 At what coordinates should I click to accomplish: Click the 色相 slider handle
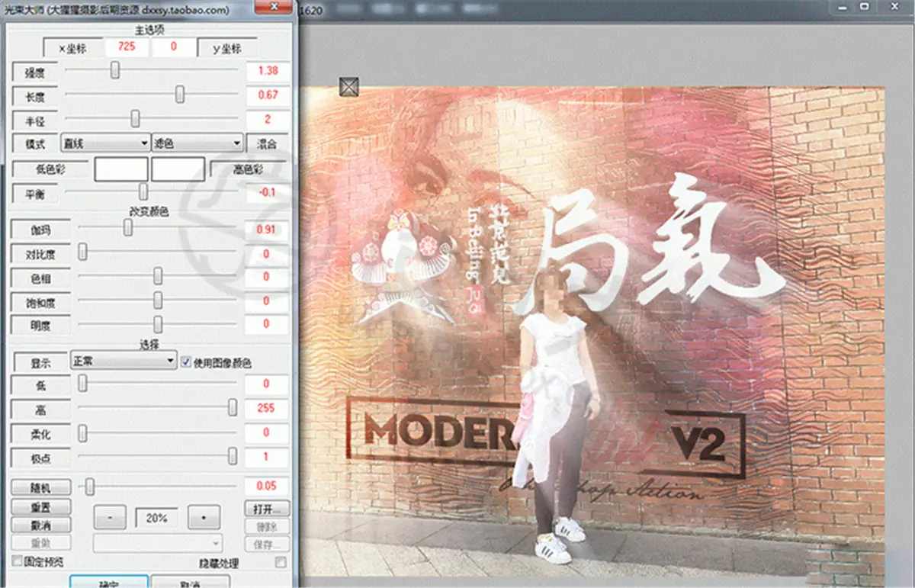(158, 275)
